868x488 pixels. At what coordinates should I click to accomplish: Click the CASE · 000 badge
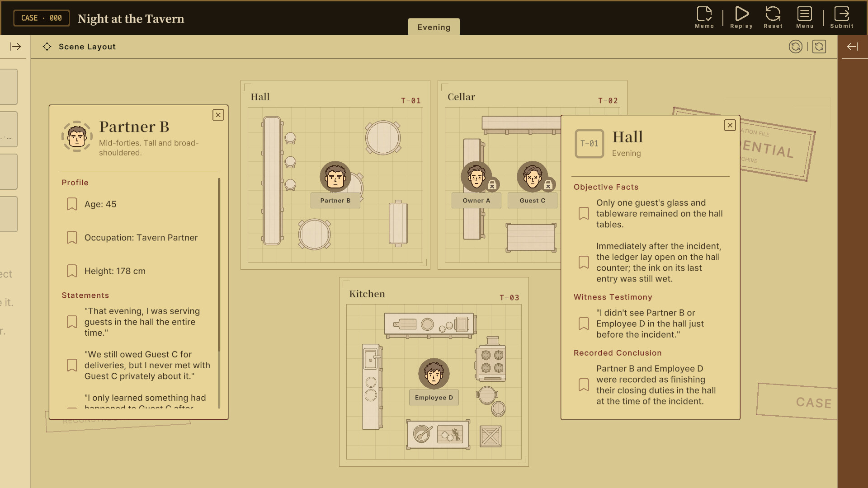(x=42, y=18)
